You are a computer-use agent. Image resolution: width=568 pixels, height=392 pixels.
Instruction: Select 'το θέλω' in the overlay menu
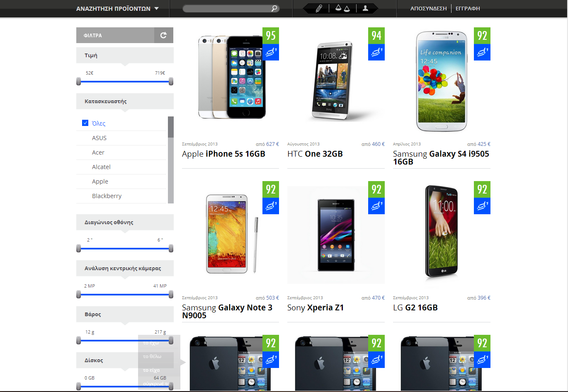pos(152,356)
